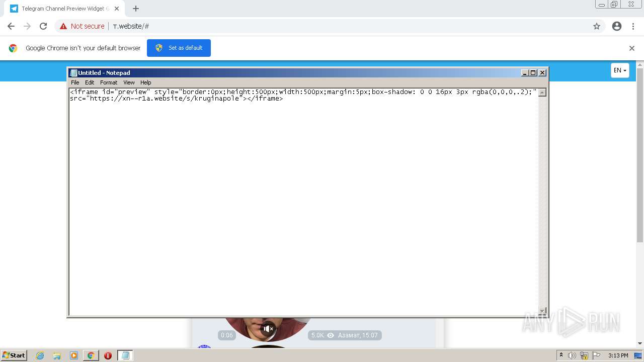
Task: Click the 3:13 PM clock
Action: (618, 355)
